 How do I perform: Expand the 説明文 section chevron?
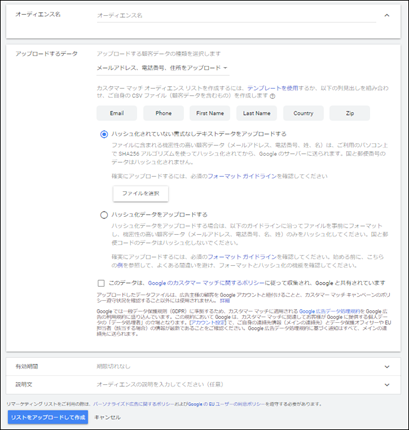click(387, 385)
